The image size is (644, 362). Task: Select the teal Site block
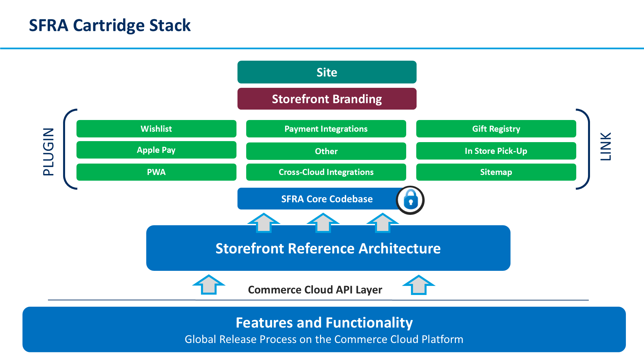point(327,72)
